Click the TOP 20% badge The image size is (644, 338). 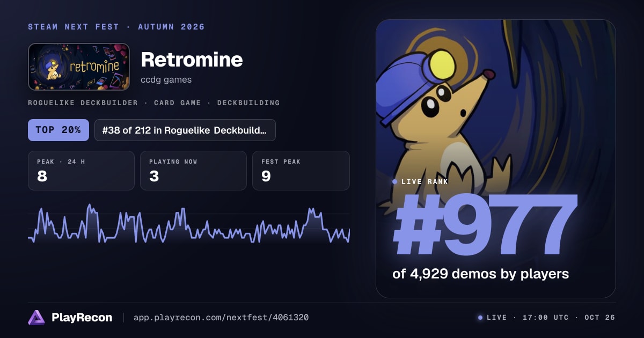click(x=58, y=130)
